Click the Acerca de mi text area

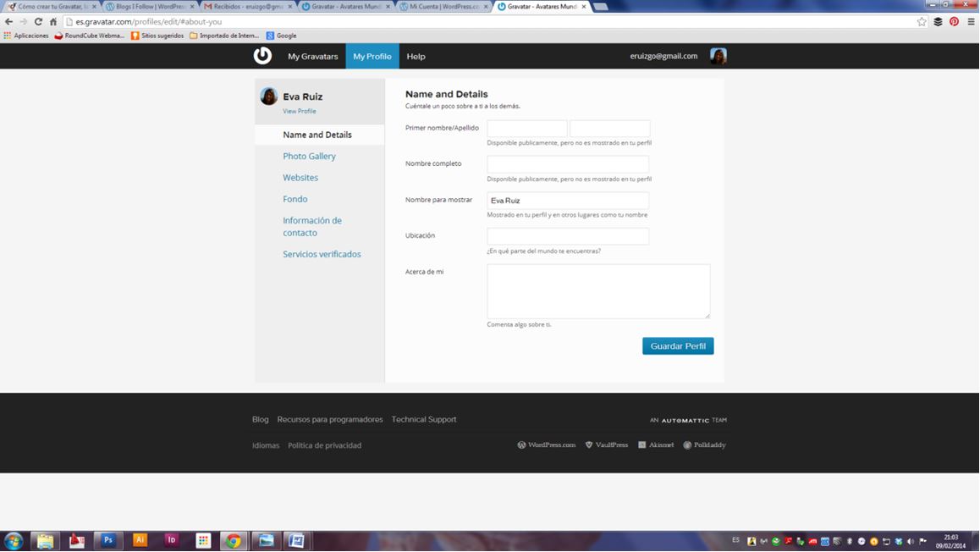coord(598,290)
